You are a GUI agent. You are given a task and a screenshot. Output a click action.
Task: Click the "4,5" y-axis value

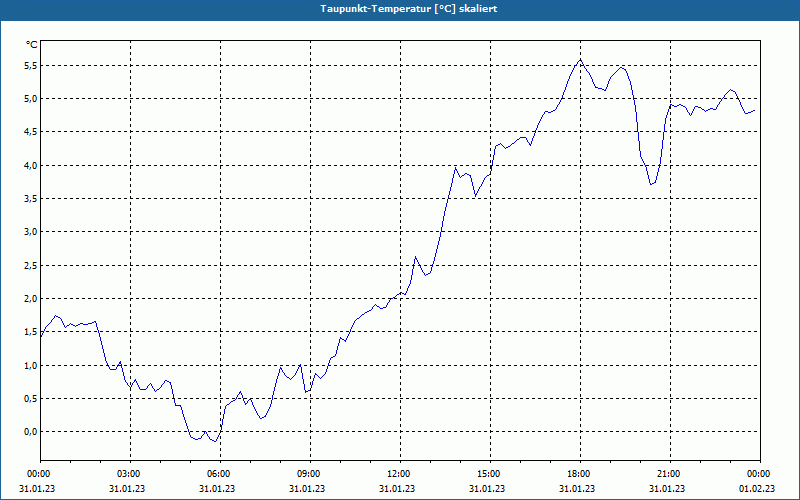[31, 132]
